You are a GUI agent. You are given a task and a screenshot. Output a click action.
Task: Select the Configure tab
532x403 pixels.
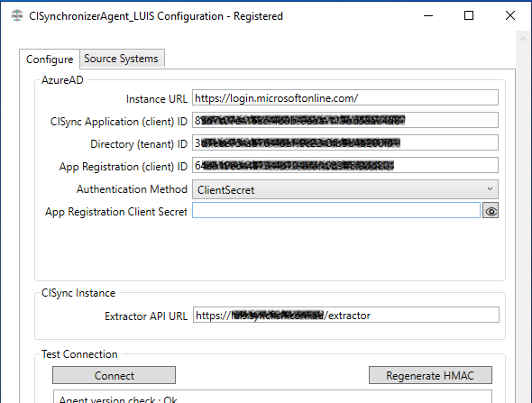point(50,59)
